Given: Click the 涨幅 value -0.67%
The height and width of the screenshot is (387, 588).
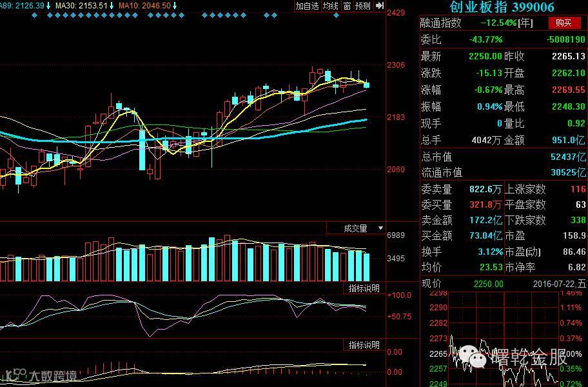Looking at the screenshot, I should click(488, 90).
